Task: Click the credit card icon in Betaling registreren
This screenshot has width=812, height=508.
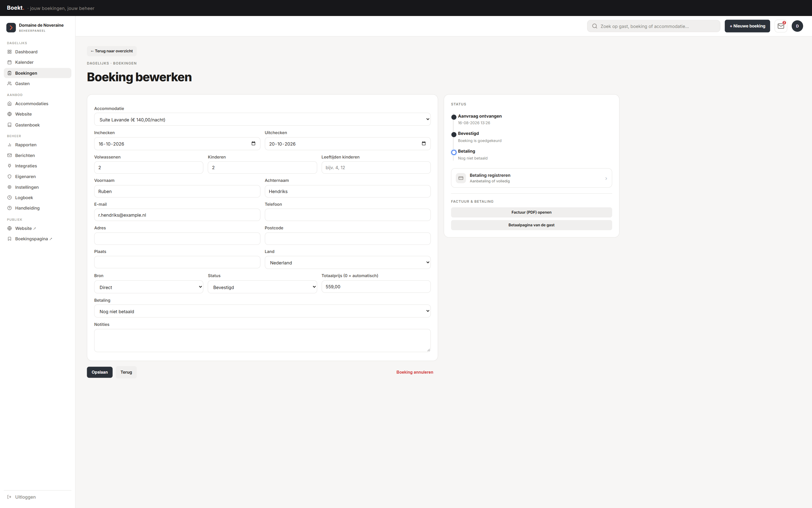Action: (x=461, y=178)
